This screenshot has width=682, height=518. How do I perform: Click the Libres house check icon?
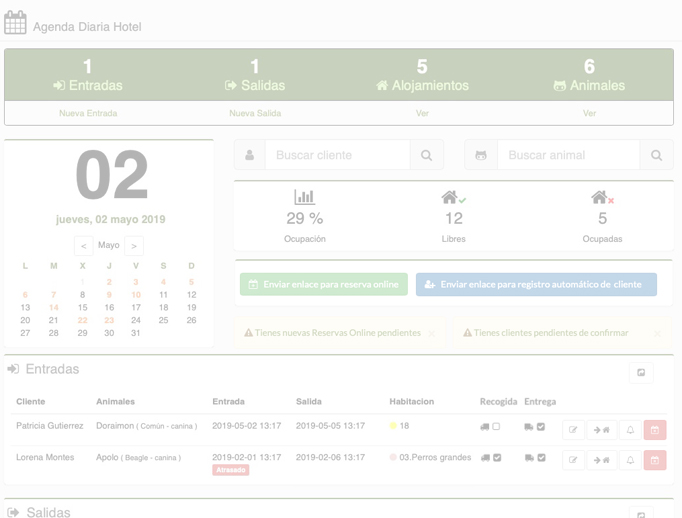pos(453,197)
